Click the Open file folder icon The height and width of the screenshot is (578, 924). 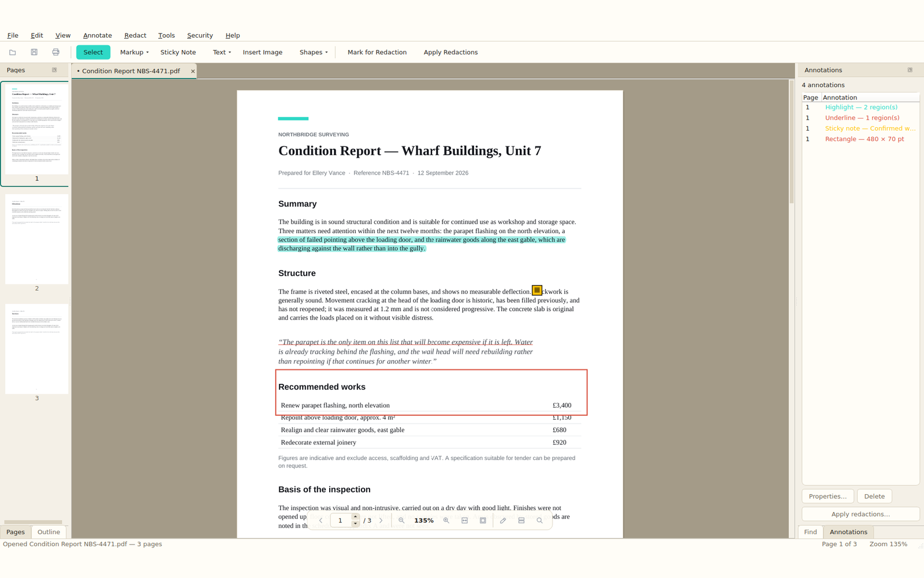[x=13, y=52]
